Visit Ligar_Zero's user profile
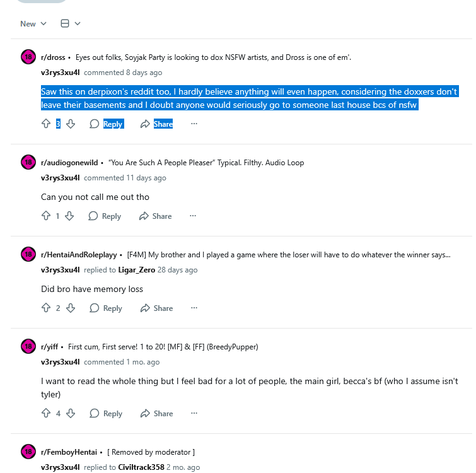The width and height of the screenshot is (476, 473). point(137,270)
